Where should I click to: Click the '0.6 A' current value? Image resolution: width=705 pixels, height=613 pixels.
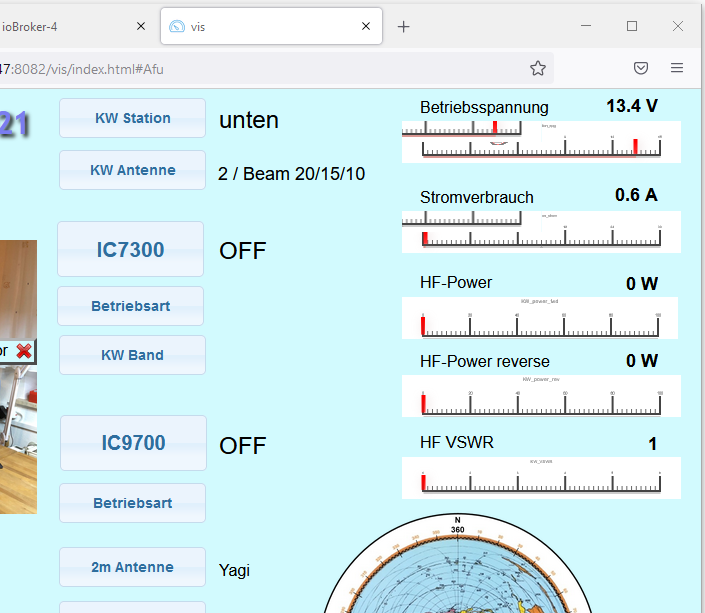tap(636, 195)
